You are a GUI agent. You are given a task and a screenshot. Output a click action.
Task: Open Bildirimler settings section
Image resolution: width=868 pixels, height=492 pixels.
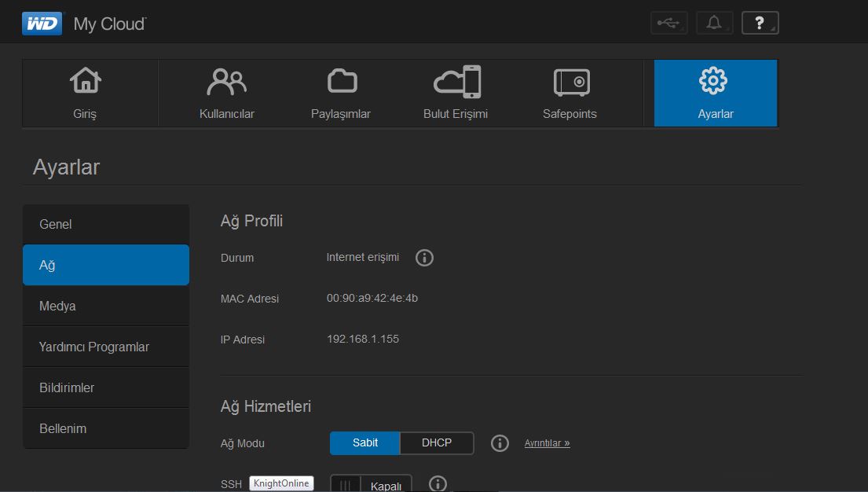(106, 388)
